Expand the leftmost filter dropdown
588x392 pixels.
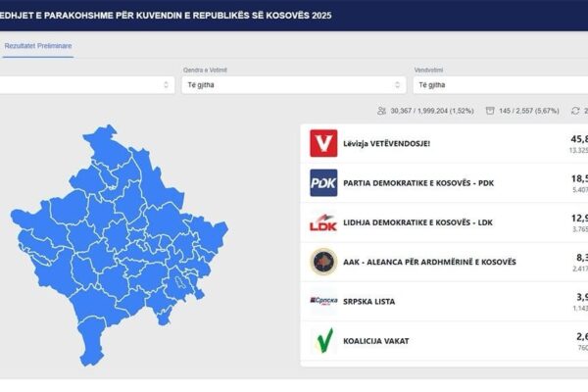tap(88, 85)
